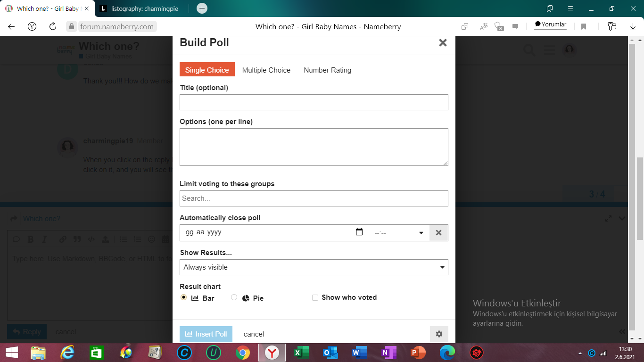
Task: Show hidden system tray icons
Action: point(580,353)
